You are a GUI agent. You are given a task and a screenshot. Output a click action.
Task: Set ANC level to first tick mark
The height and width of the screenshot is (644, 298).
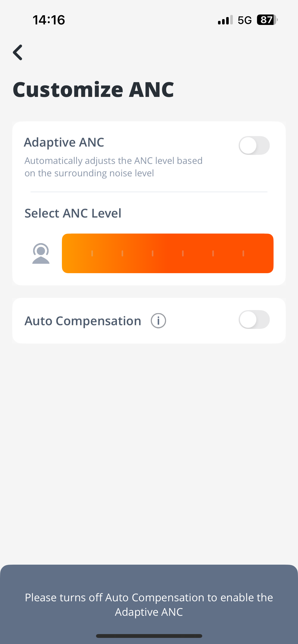(92, 253)
